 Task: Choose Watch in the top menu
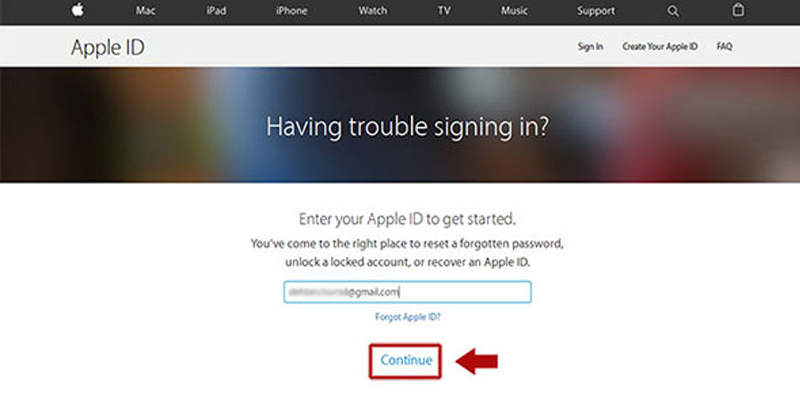[372, 10]
